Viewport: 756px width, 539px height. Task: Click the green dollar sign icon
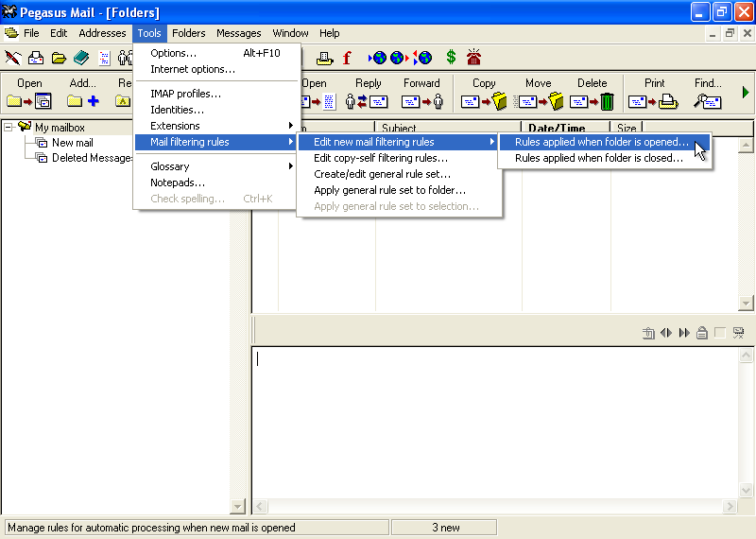[x=451, y=58]
